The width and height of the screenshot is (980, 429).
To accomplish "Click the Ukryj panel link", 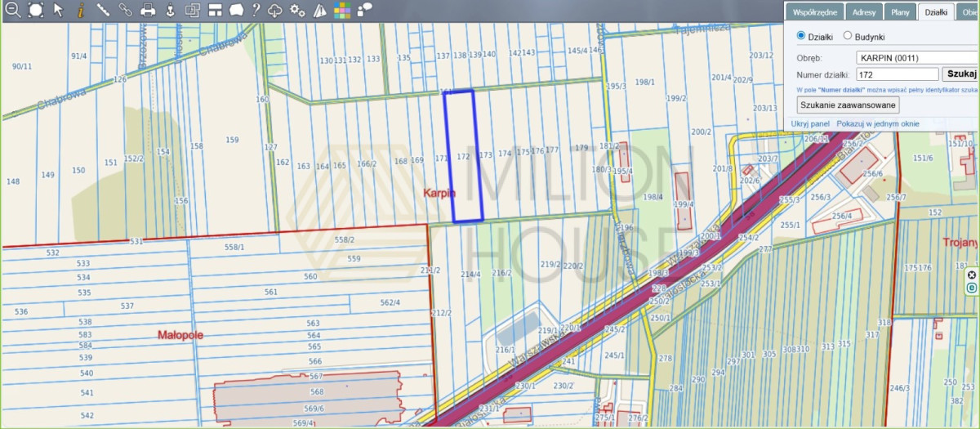I will (810, 123).
